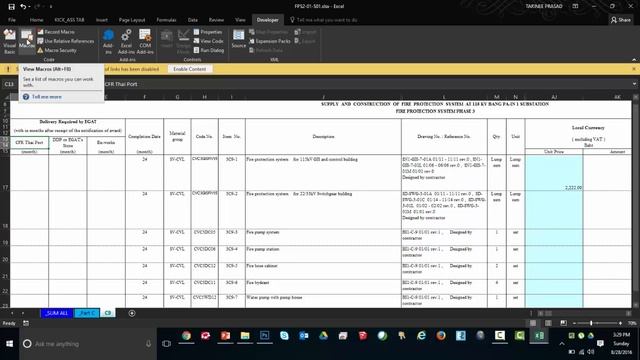640x360 pixels.
Task: Open the File menu
Action: [x=12, y=20]
